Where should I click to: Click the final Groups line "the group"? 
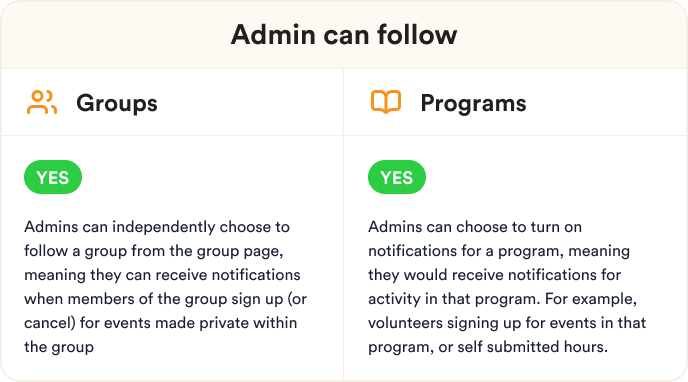(x=59, y=347)
